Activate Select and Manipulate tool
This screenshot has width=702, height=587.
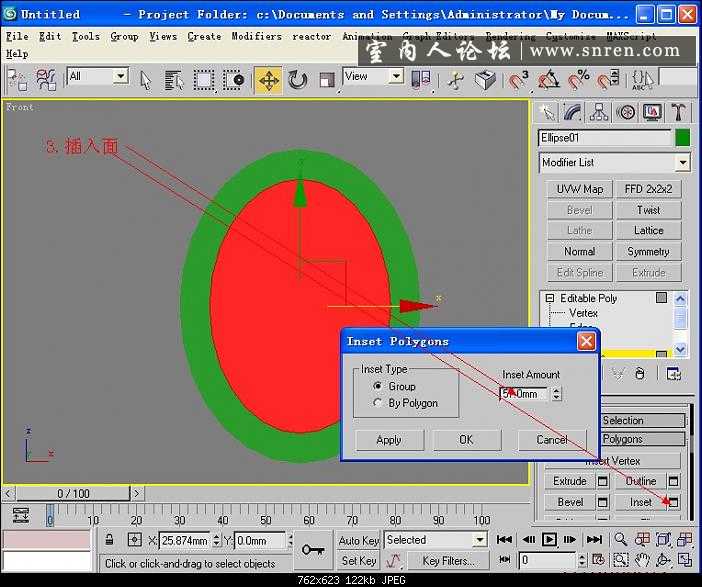[456, 81]
